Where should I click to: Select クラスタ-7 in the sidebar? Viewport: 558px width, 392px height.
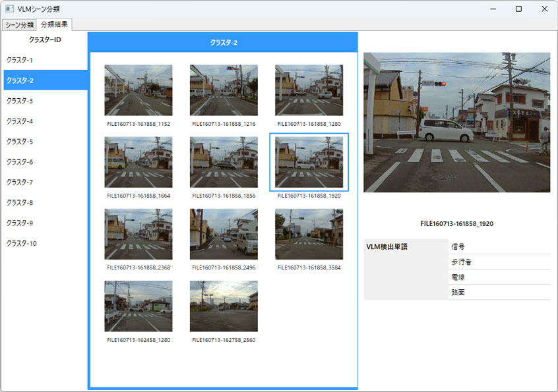20,182
